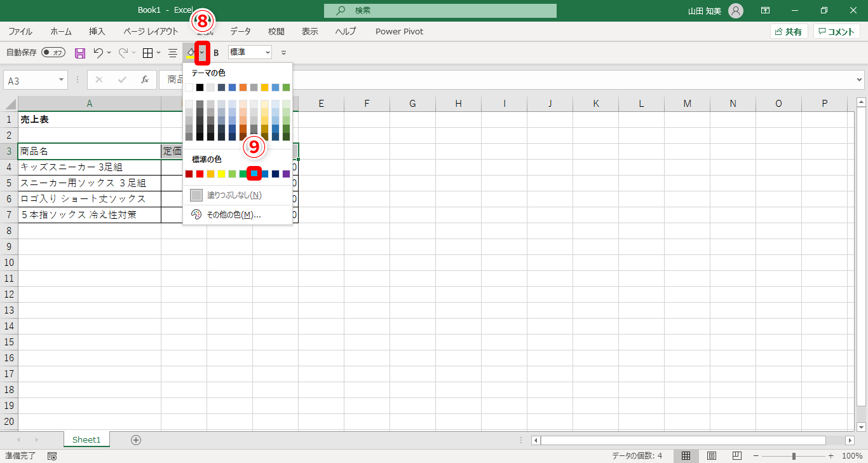This screenshot has height=463, width=868.
Task: Open the 校閲 tab
Action: click(x=276, y=31)
